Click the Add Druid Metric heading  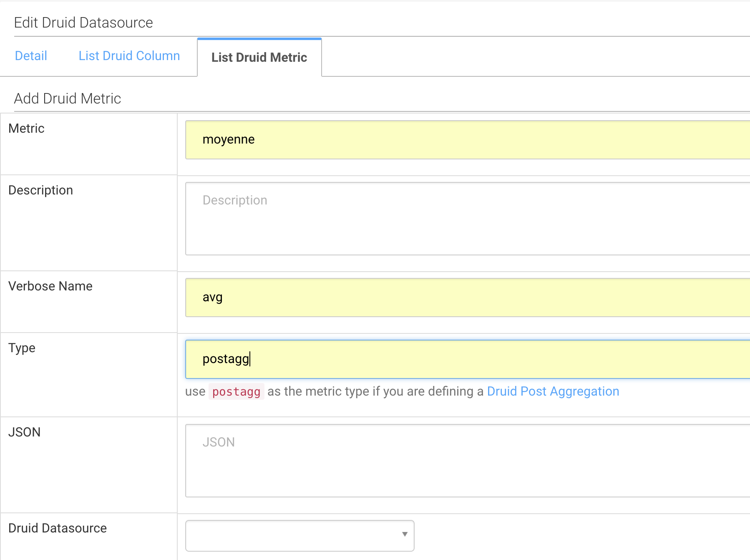[67, 98]
